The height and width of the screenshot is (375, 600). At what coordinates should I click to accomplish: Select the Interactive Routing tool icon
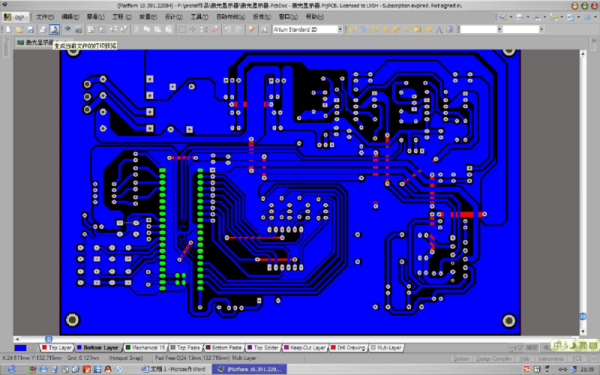(352, 29)
